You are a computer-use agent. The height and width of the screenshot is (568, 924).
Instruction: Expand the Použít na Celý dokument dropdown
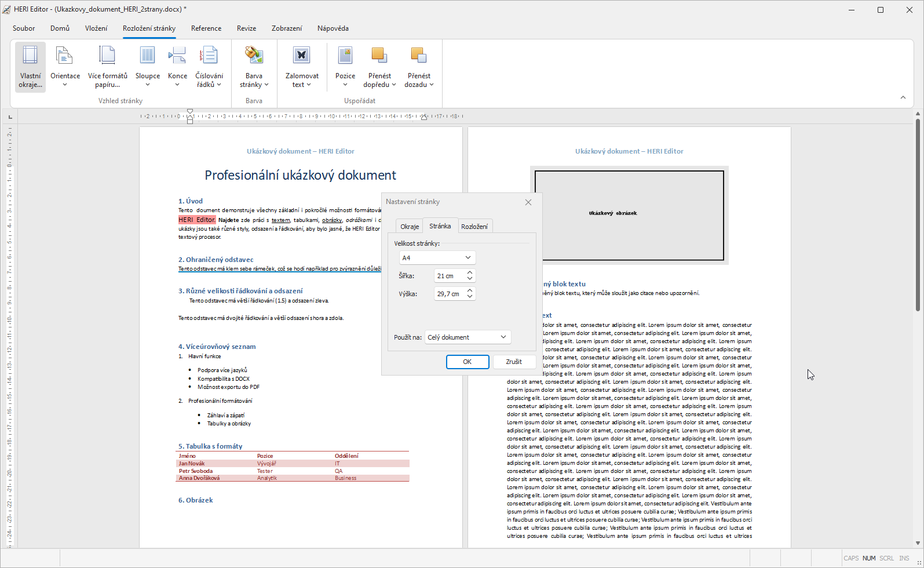pos(468,337)
